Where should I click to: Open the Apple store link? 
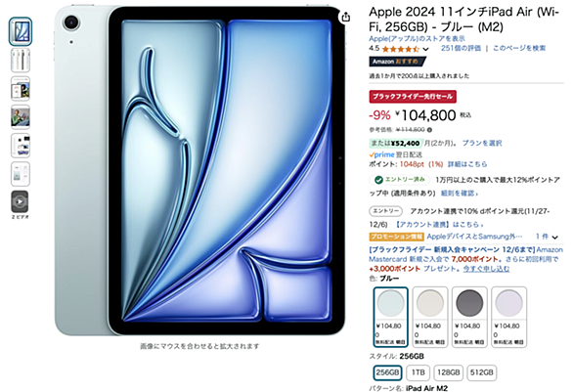[417, 38]
